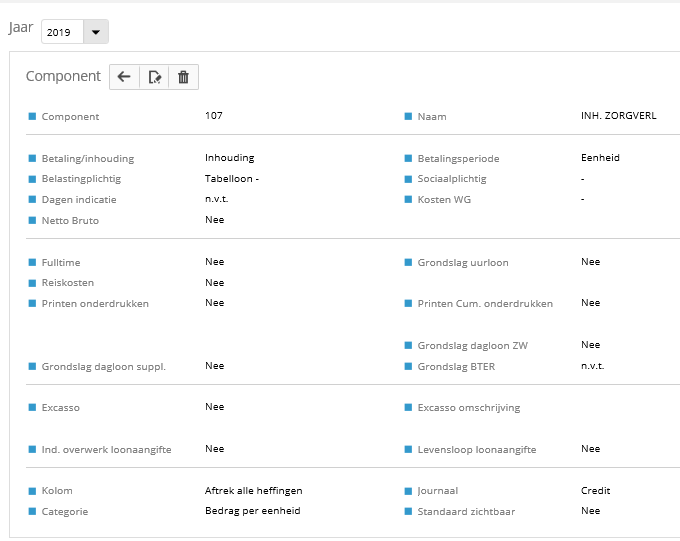Click the Eenheid value for Betalingsperiode

coord(600,158)
